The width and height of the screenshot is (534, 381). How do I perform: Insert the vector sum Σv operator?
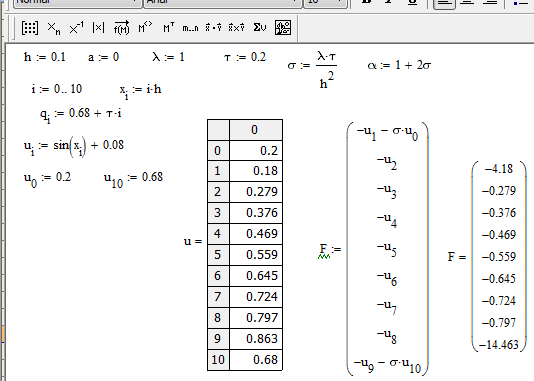pos(260,28)
